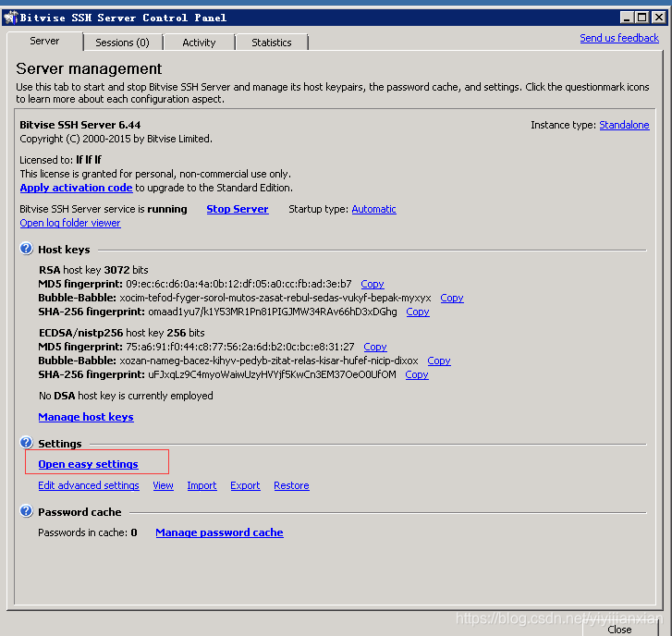Open the Activity tab

(x=199, y=43)
